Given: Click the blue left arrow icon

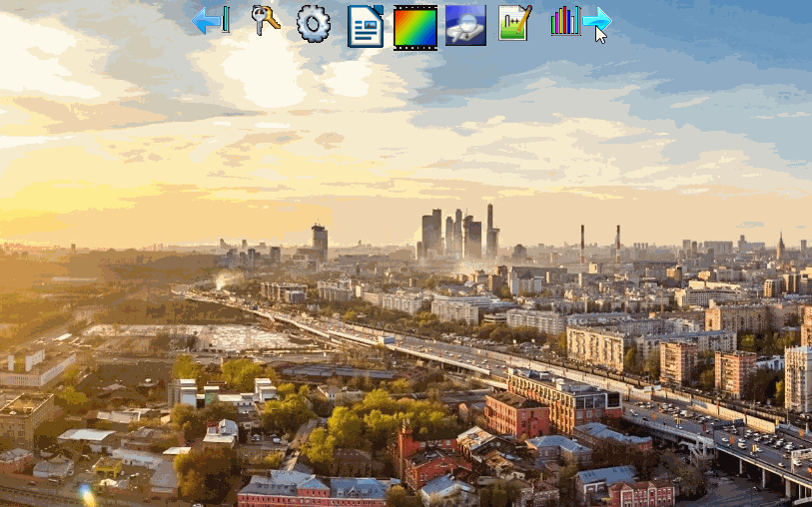Looking at the screenshot, I should 210,21.
